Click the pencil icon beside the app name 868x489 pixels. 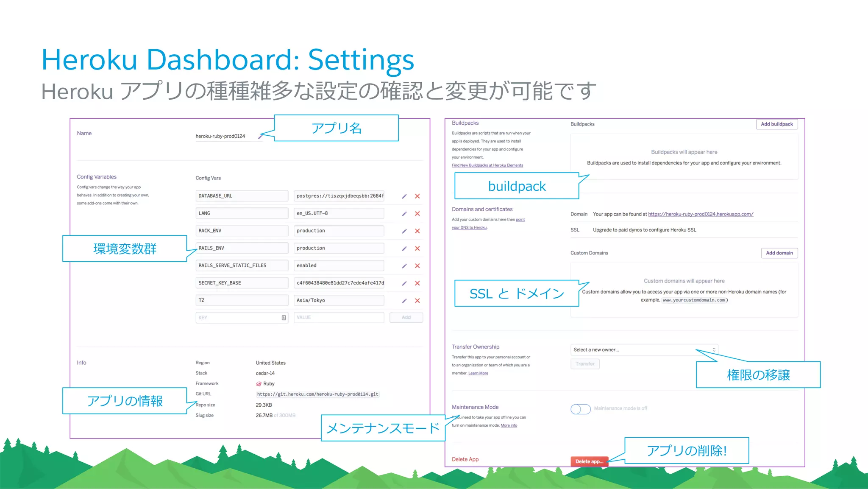click(x=260, y=137)
